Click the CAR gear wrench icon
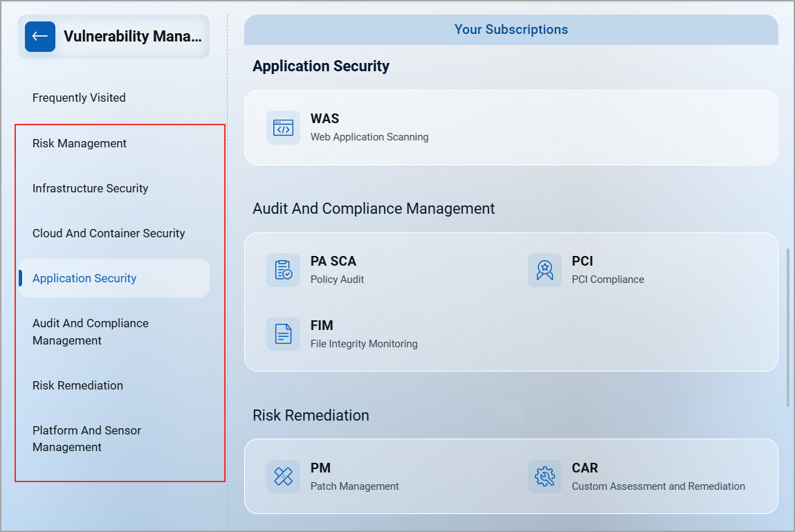 coord(545,477)
